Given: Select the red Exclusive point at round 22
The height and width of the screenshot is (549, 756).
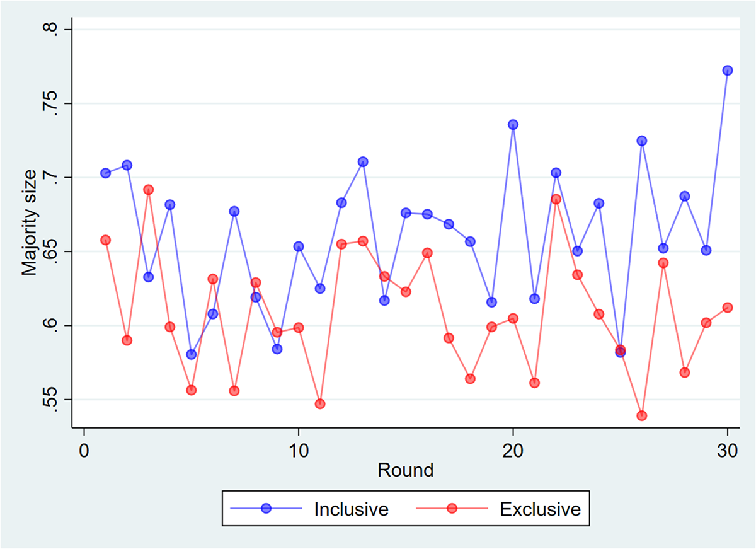Looking at the screenshot, I should (556, 199).
